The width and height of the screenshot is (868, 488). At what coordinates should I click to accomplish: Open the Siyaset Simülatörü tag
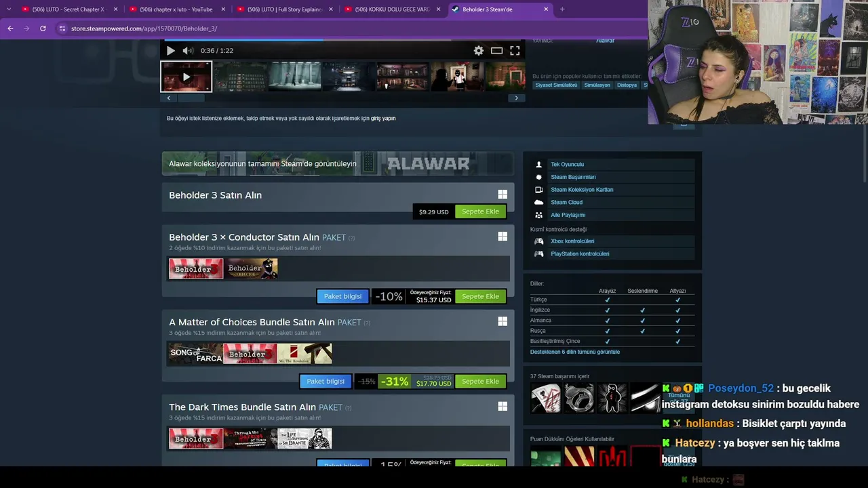tap(556, 85)
